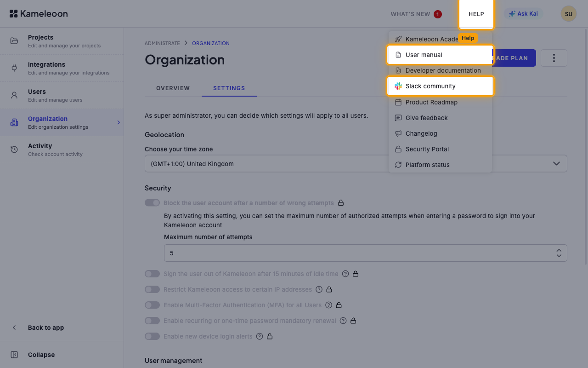Open What's New menu
588x368 pixels.
[416, 14]
